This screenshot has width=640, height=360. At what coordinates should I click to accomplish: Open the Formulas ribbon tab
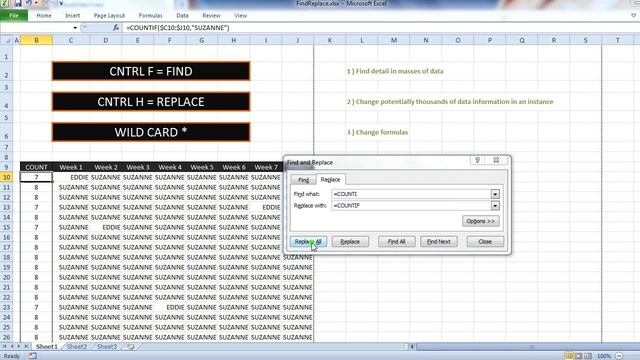[150, 16]
